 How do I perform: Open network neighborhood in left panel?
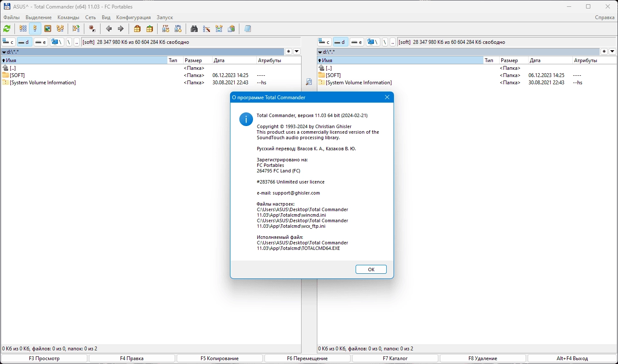(x=57, y=42)
